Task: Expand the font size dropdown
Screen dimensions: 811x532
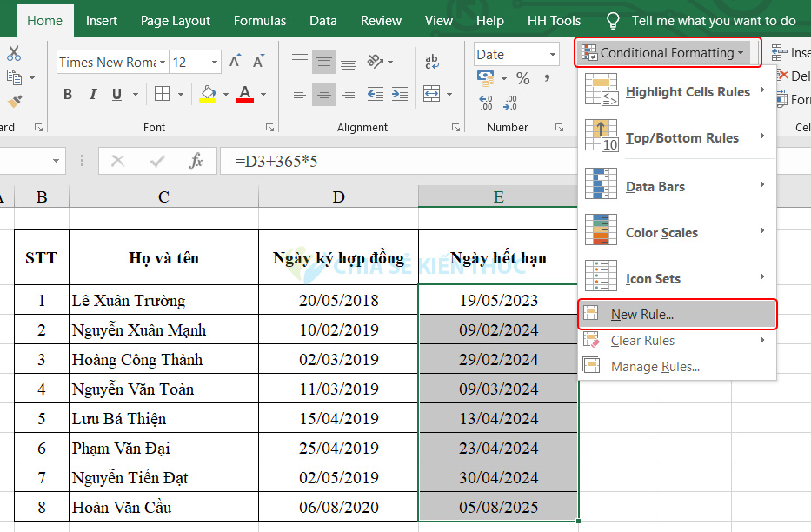Action: pyautogui.click(x=215, y=62)
